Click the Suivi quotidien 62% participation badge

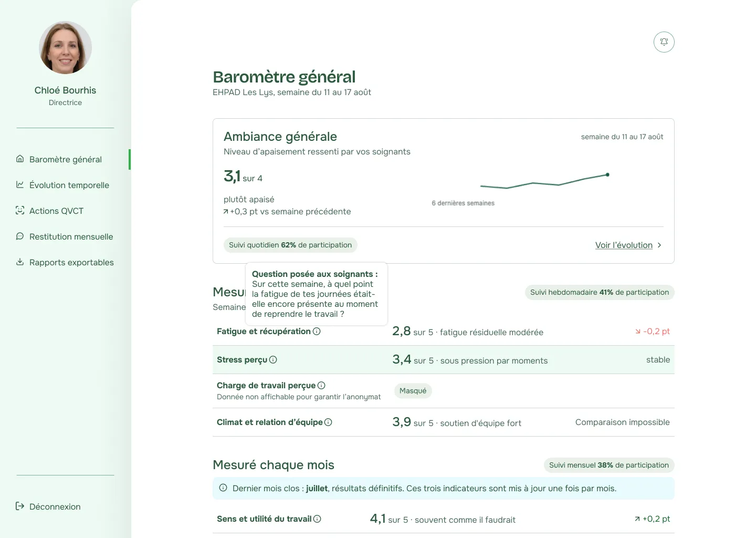pyautogui.click(x=290, y=245)
